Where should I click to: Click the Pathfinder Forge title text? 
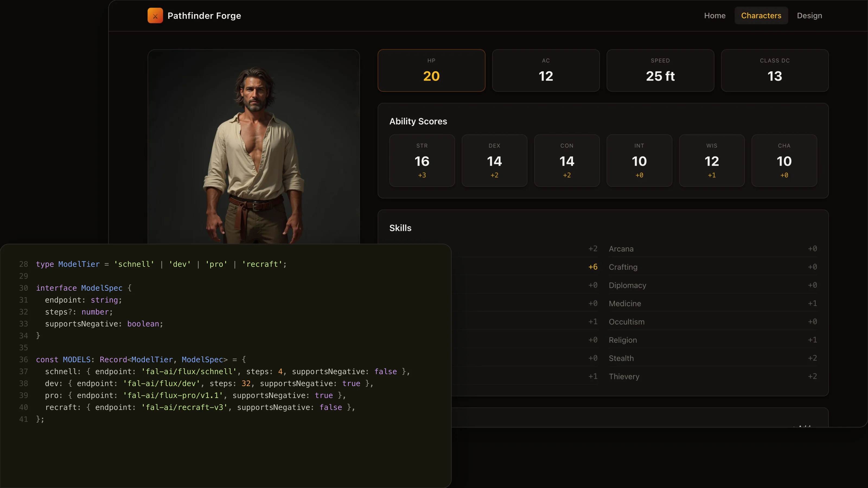click(204, 16)
